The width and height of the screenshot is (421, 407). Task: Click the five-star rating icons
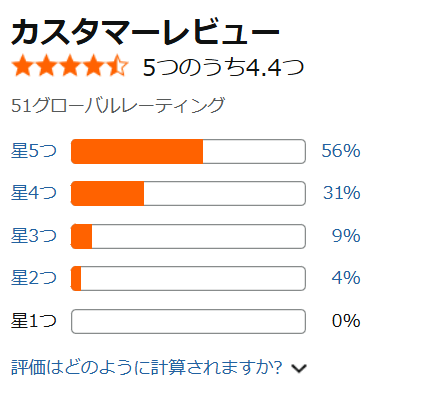[x=70, y=66]
